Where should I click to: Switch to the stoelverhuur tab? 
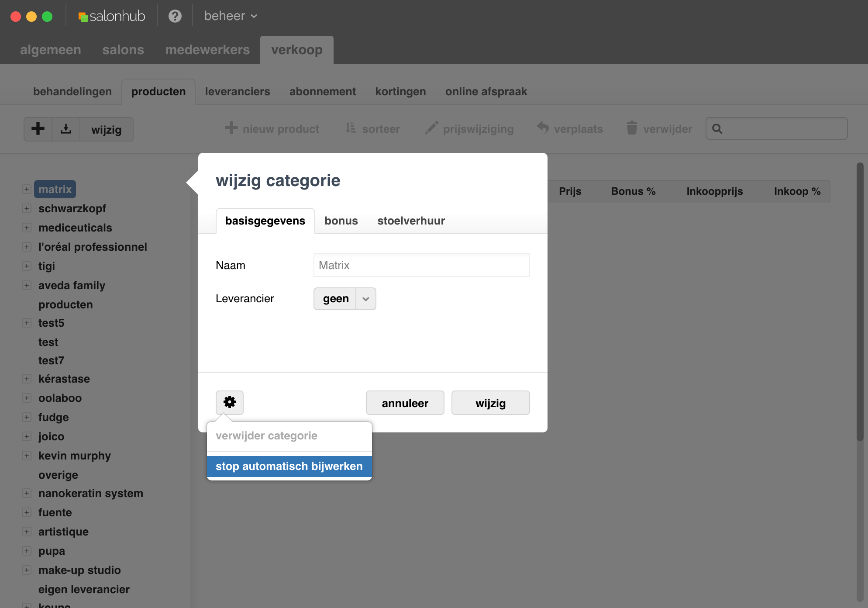411,221
